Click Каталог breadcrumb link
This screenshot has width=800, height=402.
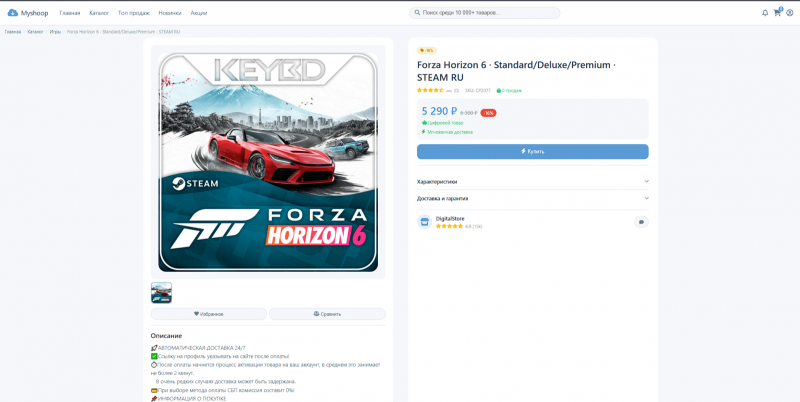point(35,32)
